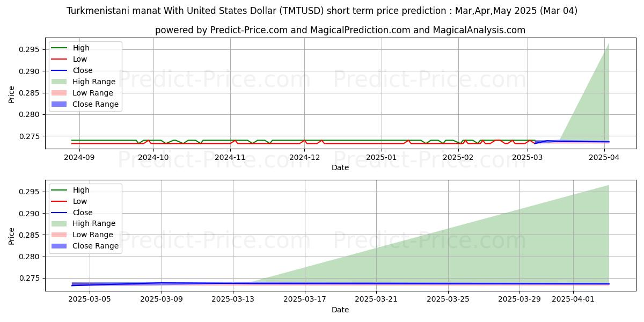Click the High Range green swatch in top legend
This screenshot has width=644, height=322.
(x=59, y=82)
